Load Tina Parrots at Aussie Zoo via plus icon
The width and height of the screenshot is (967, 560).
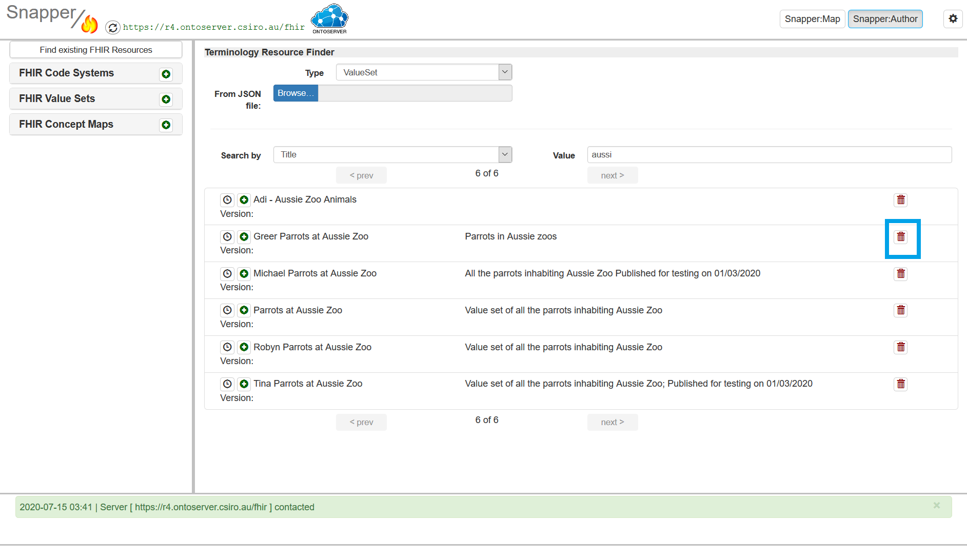(244, 384)
